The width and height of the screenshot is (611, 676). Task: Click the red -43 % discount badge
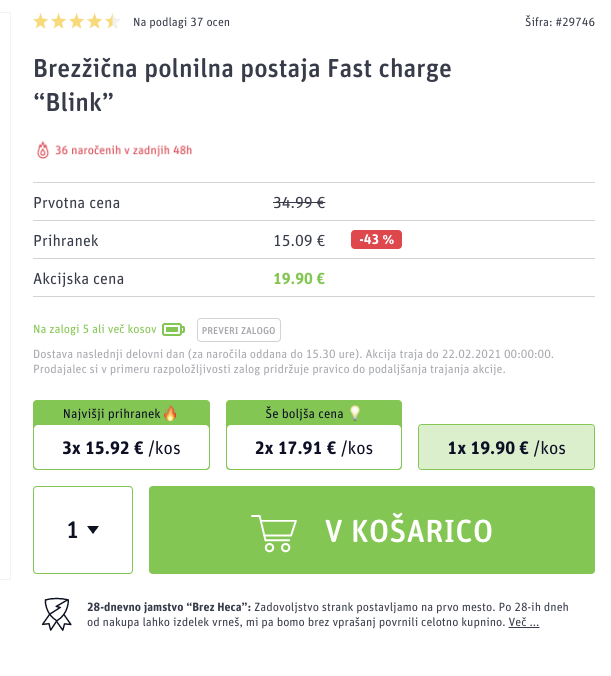[376, 240]
